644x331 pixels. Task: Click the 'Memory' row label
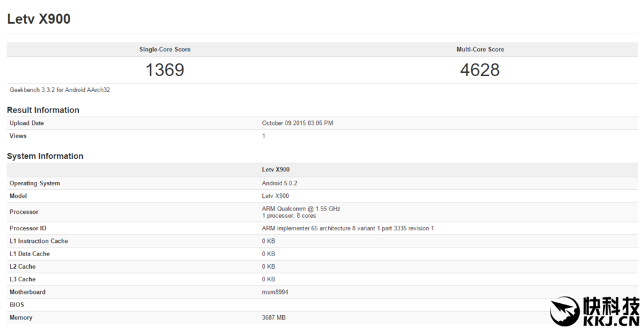[x=21, y=318]
